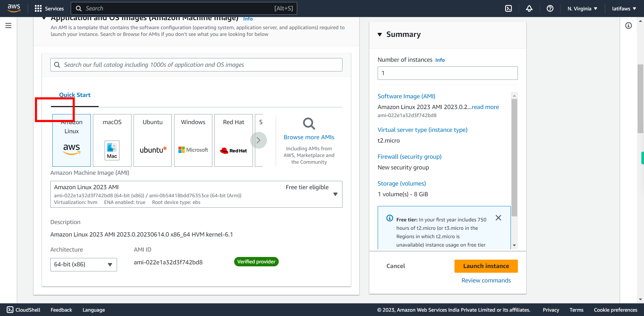
Task: Open Info link beside Number of instances
Action: coord(440,60)
